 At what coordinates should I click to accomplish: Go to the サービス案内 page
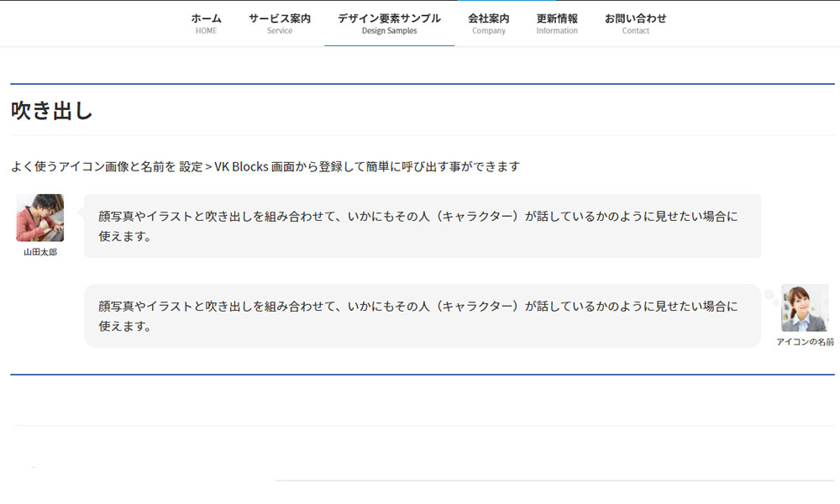[x=279, y=24]
